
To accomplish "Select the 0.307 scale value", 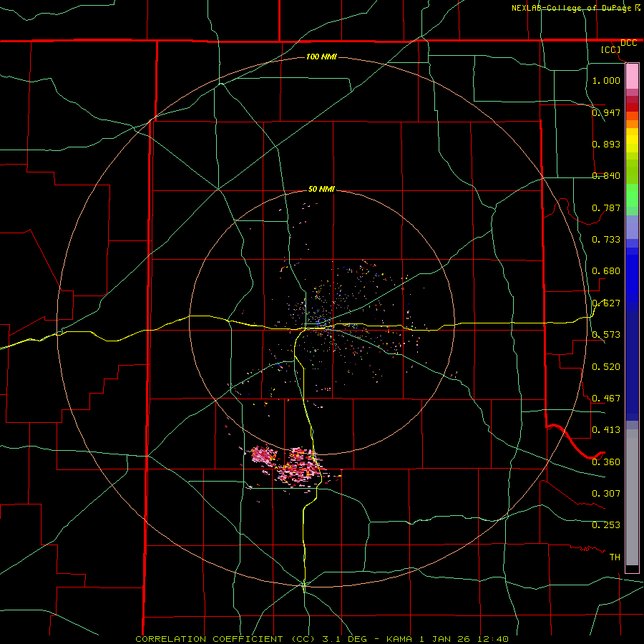I will 606,494.
